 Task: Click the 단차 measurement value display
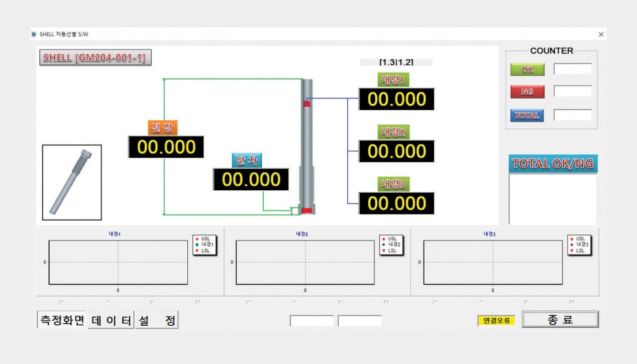pyautogui.click(x=251, y=179)
